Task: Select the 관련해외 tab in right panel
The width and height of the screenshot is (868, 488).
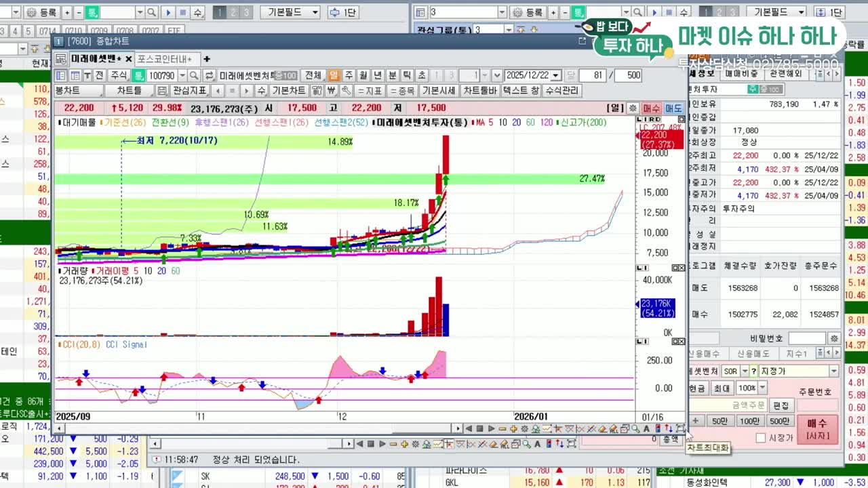Action: click(786, 73)
